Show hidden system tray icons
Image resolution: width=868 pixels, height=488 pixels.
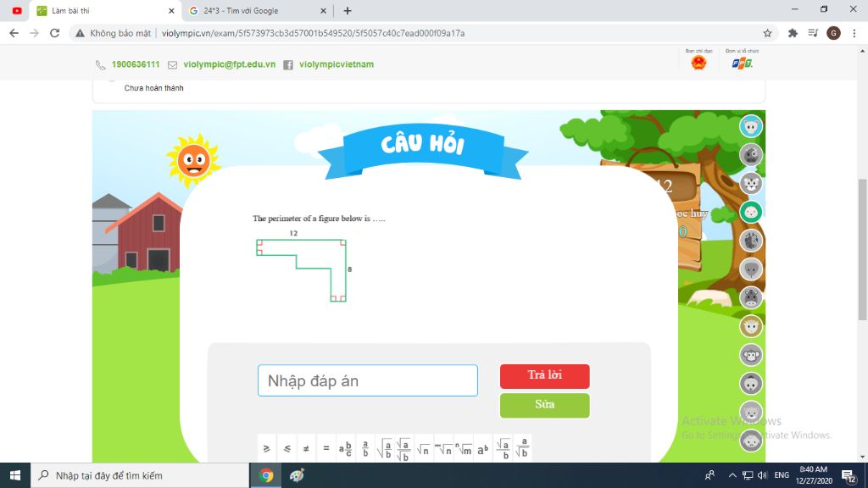click(x=732, y=475)
